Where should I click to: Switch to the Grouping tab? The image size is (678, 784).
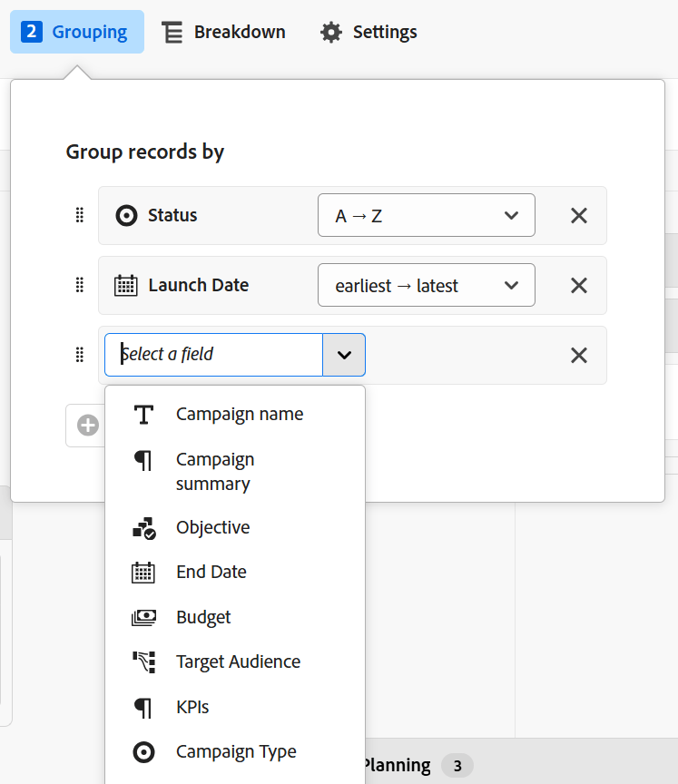point(76,31)
